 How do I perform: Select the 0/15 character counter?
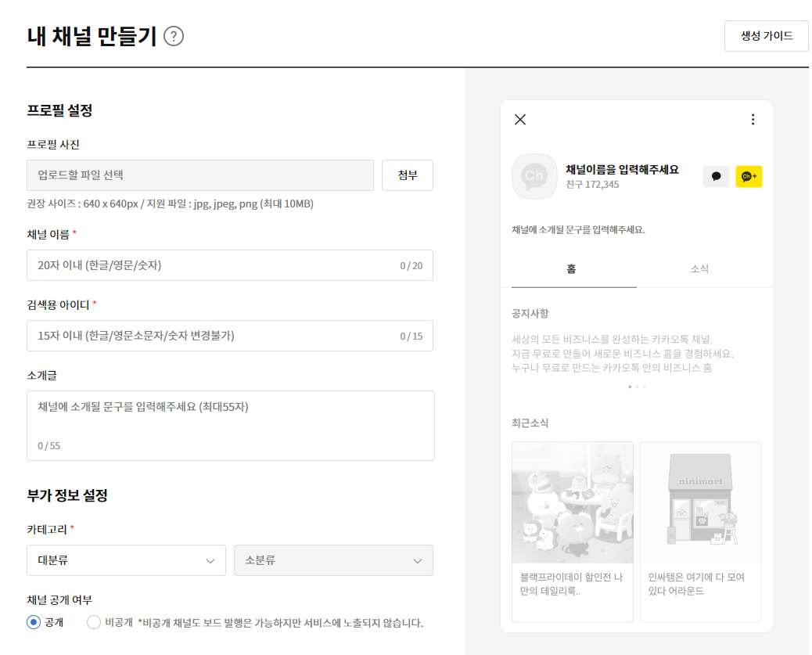pyautogui.click(x=411, y=336)
